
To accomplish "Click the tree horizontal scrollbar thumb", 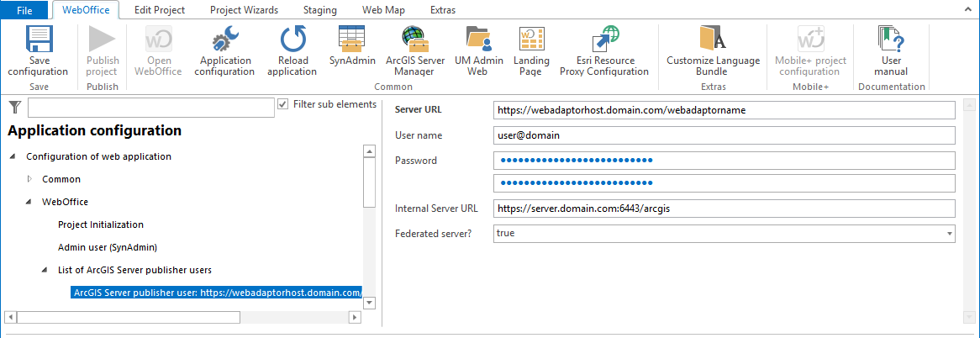I will [128, 317].
